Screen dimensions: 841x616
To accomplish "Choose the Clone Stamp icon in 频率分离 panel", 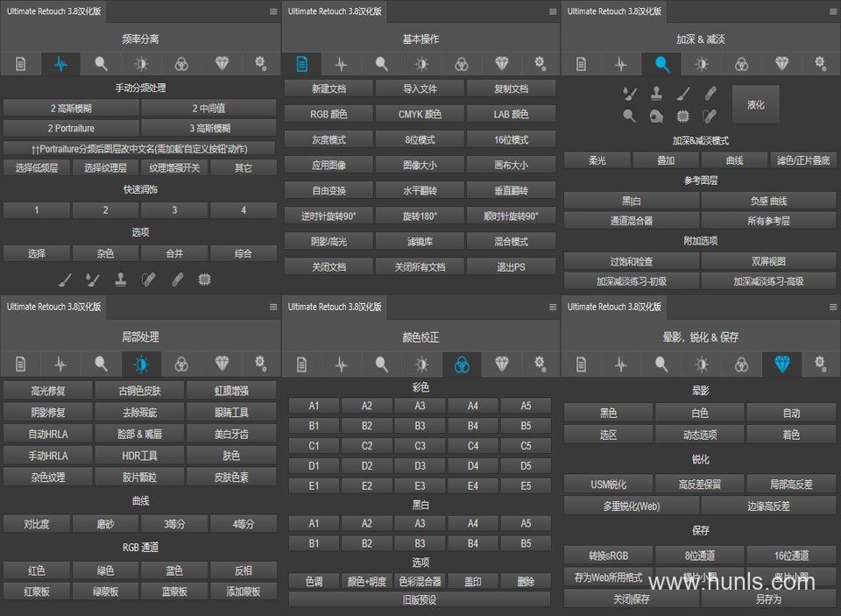I will click(121, 280).
